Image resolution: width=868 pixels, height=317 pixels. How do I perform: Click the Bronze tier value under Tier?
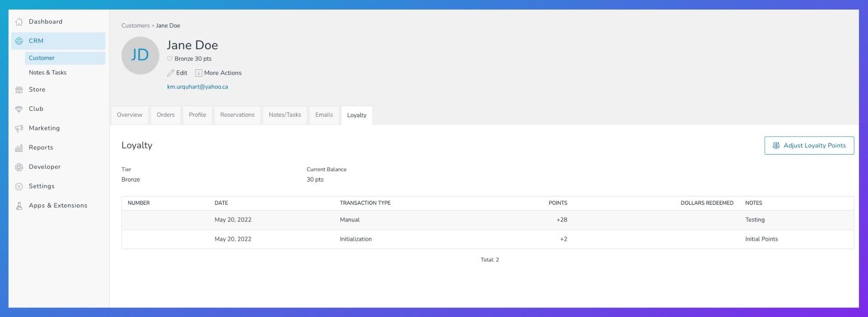click(131, 180)
